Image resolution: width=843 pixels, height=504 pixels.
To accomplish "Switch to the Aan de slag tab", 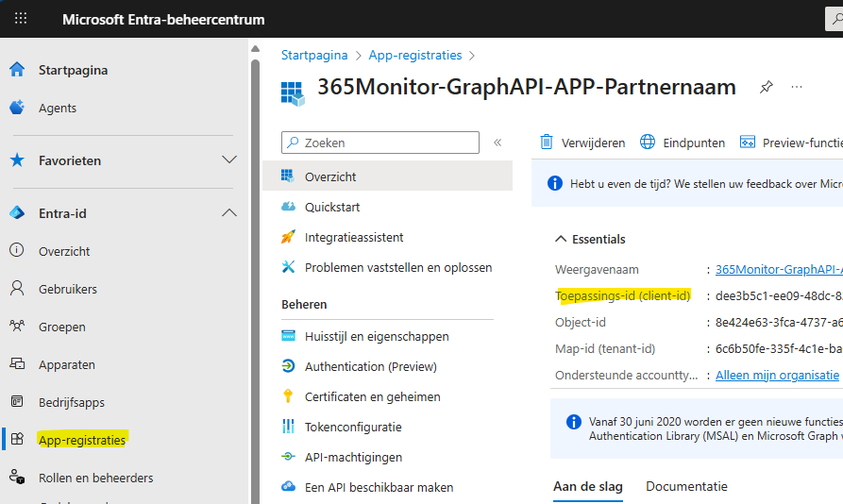I will pyautogui.click(x=587, y=486).
